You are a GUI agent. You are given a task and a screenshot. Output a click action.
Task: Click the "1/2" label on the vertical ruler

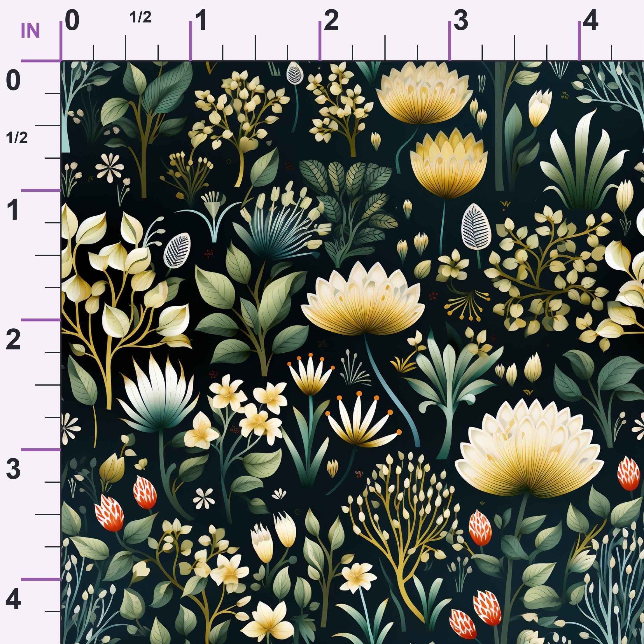click(17, 137)
